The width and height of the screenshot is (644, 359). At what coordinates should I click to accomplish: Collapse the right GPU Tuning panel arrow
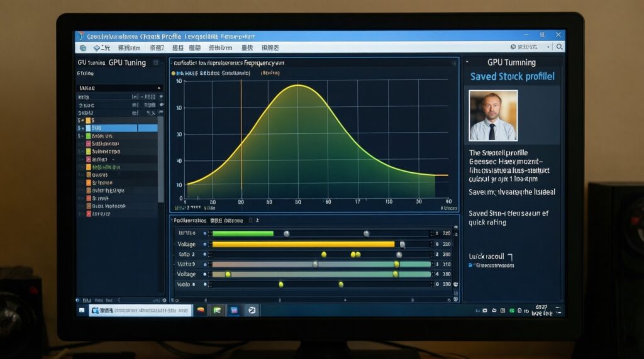tap(467, 62)
